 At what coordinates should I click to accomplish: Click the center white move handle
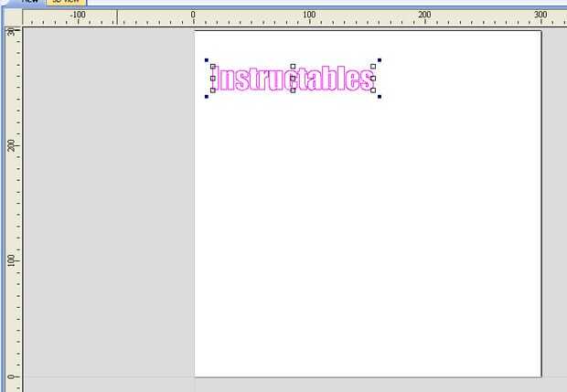[x=293, y=78]
